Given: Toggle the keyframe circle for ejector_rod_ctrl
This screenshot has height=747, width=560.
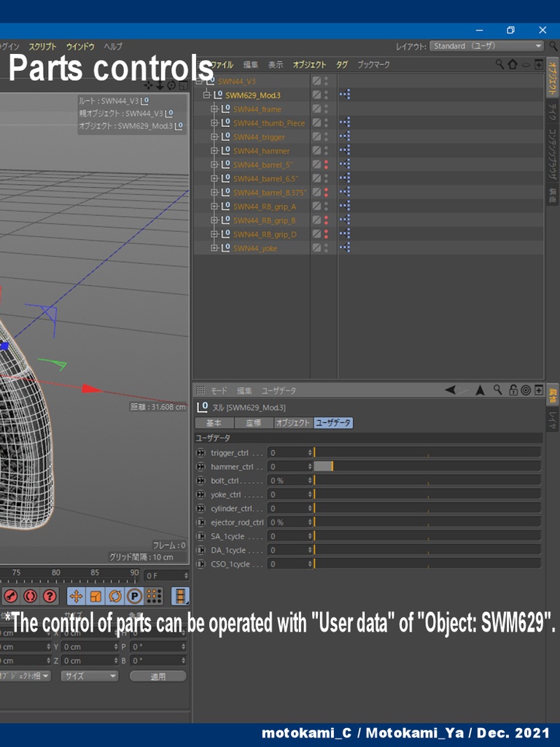Looking at the screenshot, I should (x=201, y=522).
